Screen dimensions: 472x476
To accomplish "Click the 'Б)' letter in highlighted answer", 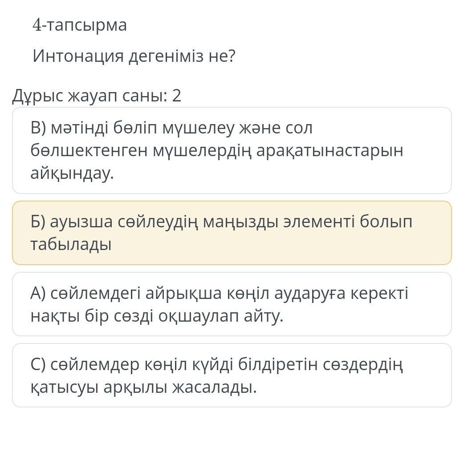I will 38,222.
